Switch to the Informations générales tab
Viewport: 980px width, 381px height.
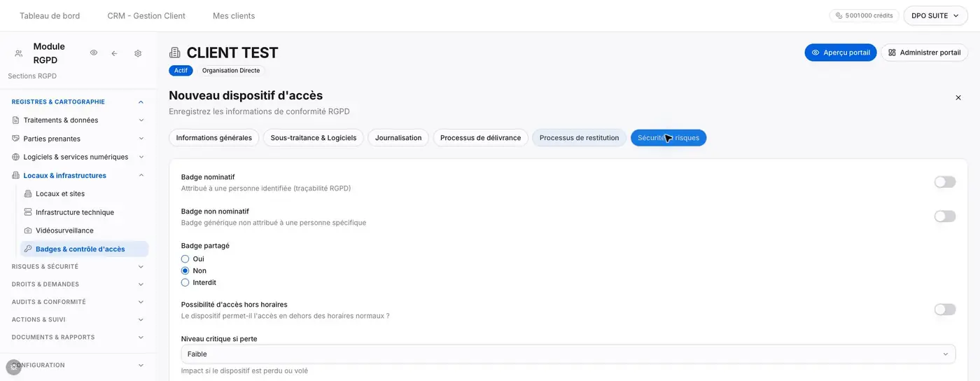(214, 138)
